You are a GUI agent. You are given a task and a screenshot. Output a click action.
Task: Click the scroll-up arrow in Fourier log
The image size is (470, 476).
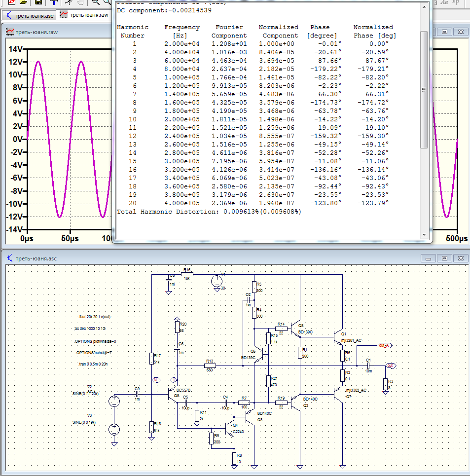point(423,6)
